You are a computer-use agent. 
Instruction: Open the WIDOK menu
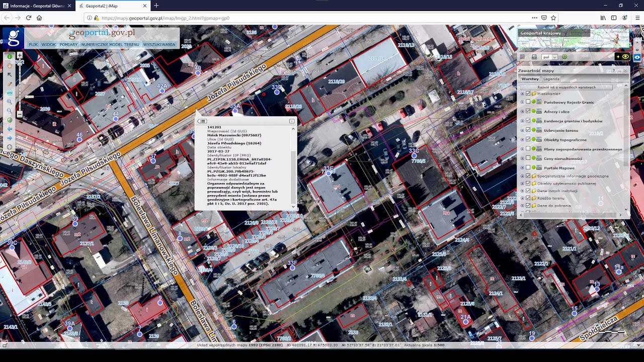[49, 44]
